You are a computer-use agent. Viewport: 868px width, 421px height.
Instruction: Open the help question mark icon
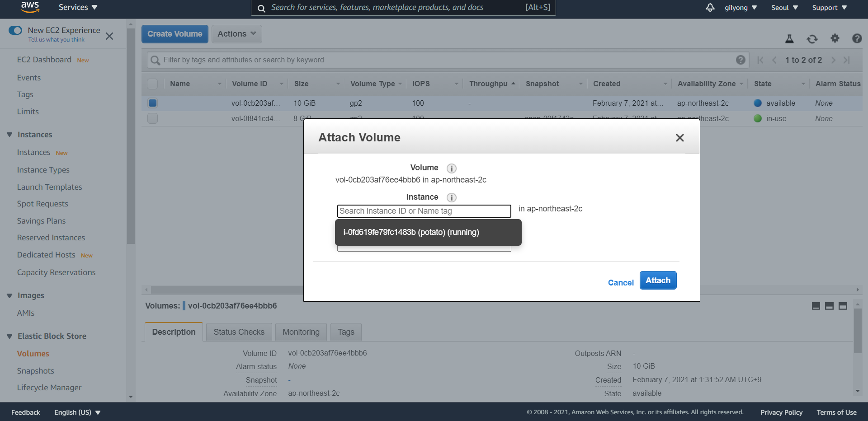(857, 38)
